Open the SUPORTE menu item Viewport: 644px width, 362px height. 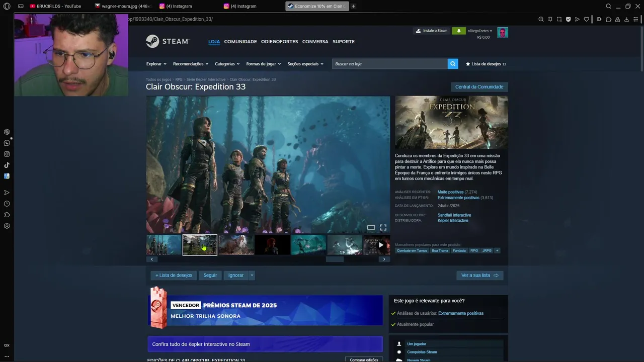pyautogui.click(x=344, y=41)
